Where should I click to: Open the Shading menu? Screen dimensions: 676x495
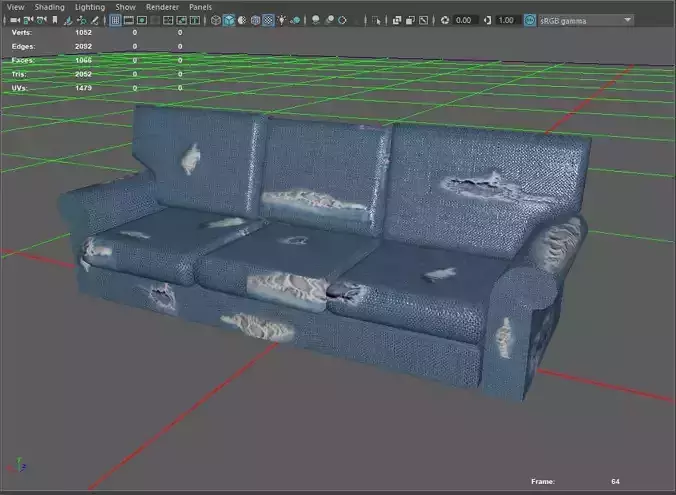(50, 7)
